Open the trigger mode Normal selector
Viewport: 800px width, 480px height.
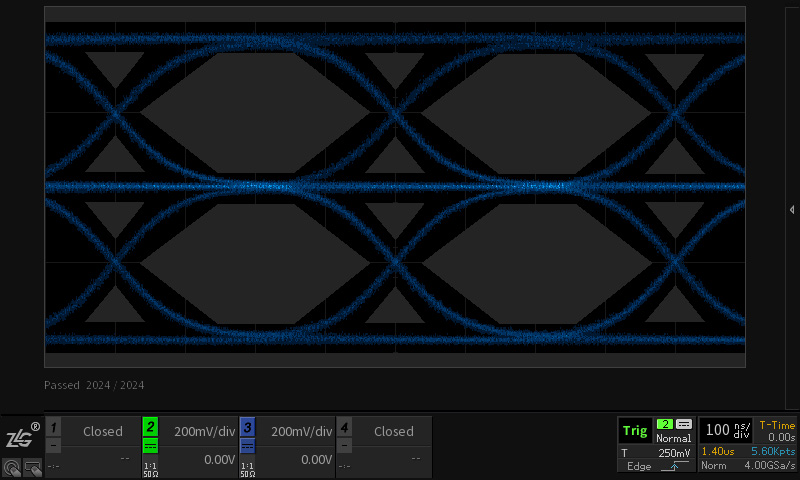tap(673, 438)
